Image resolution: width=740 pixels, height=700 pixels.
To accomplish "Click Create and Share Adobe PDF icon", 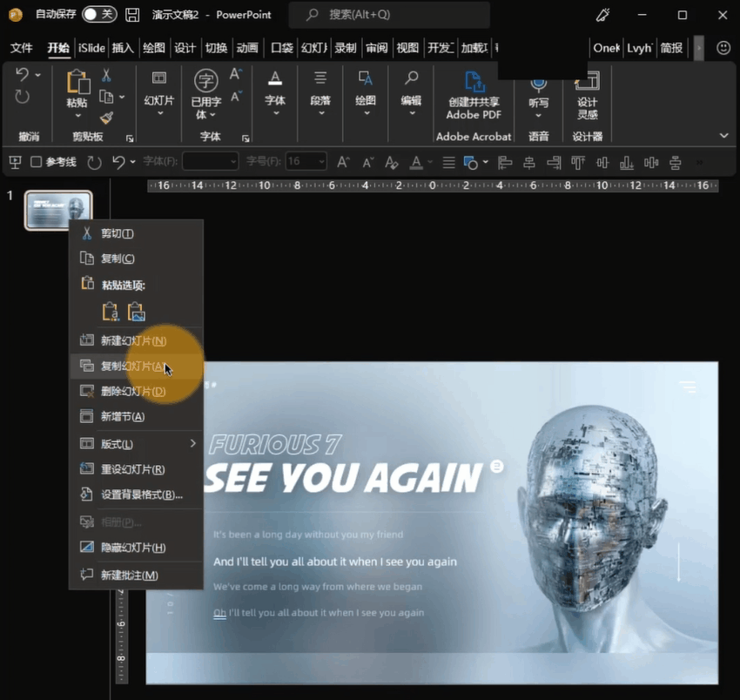I will pyautogui.click(x=474, y=81).
